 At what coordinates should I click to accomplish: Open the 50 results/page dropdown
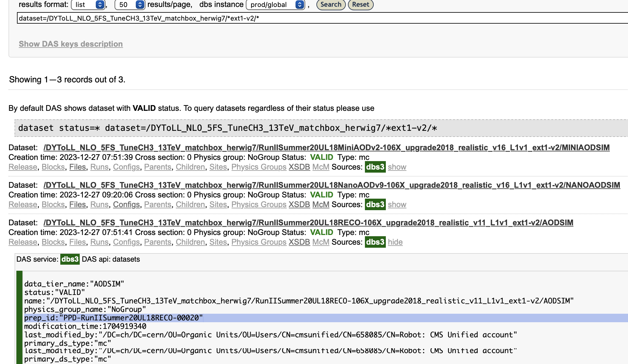tap(129, 5)
